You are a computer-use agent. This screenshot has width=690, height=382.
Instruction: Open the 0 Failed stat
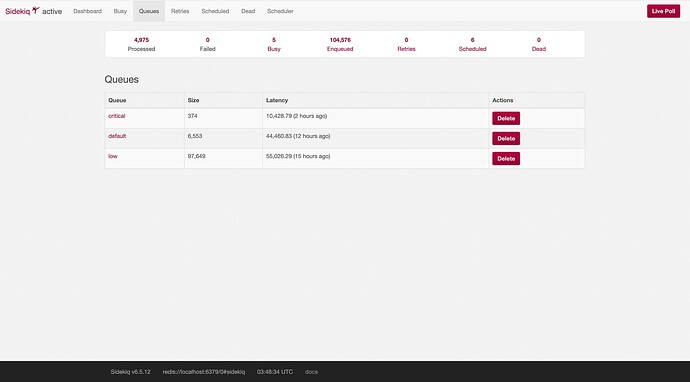tap(208, 44)
